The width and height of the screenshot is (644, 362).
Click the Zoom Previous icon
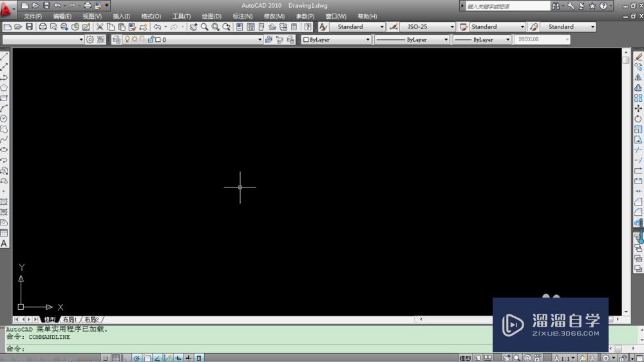pos(226,26)
